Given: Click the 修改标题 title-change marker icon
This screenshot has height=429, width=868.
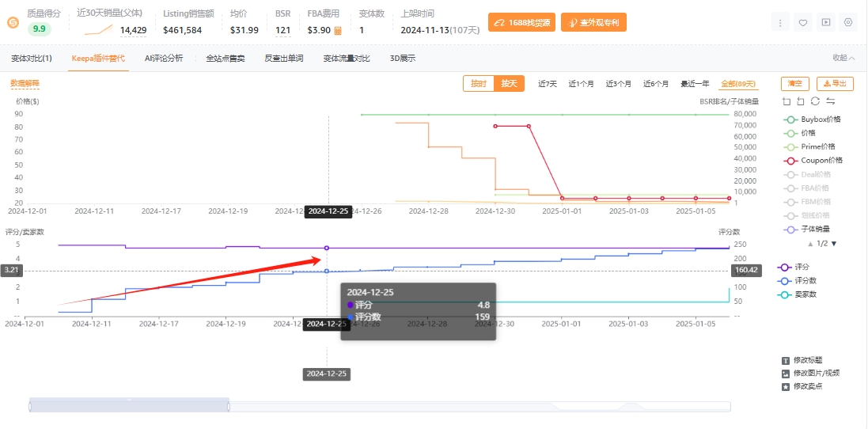Looking at the screenshot, I should [786, 360].
